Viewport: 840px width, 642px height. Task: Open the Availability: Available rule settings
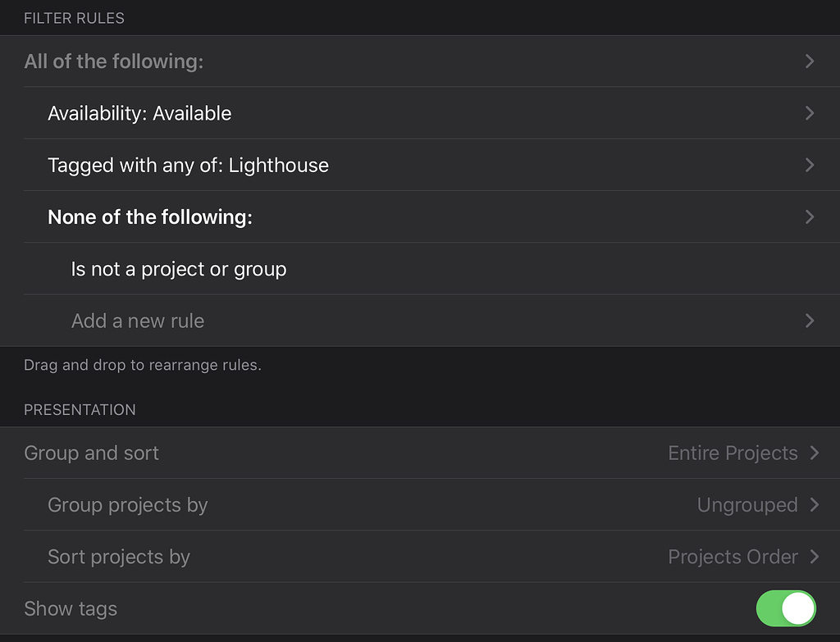point(139,113)
